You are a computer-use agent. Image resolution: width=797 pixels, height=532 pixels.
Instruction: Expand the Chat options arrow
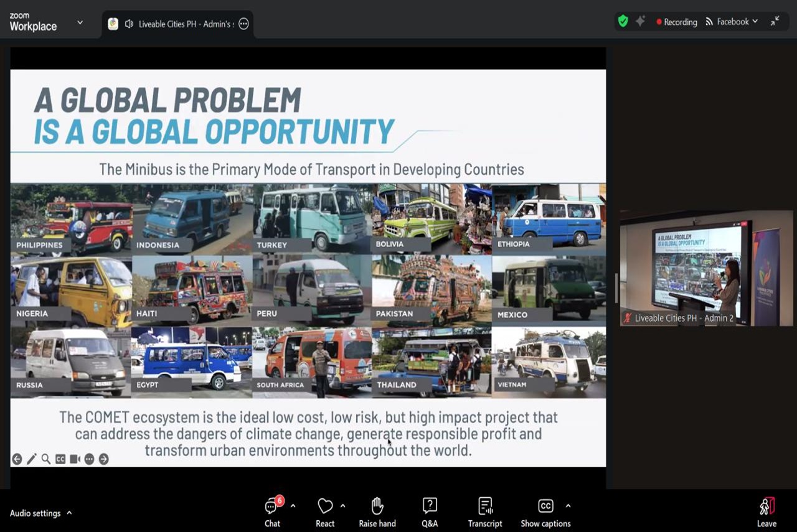293,506
